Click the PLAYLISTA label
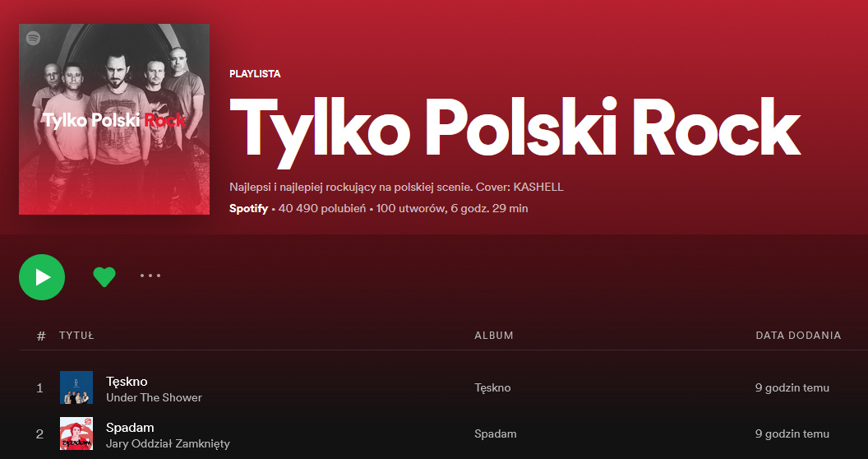This screenshot has width=868, height=459. coord(255,74)
